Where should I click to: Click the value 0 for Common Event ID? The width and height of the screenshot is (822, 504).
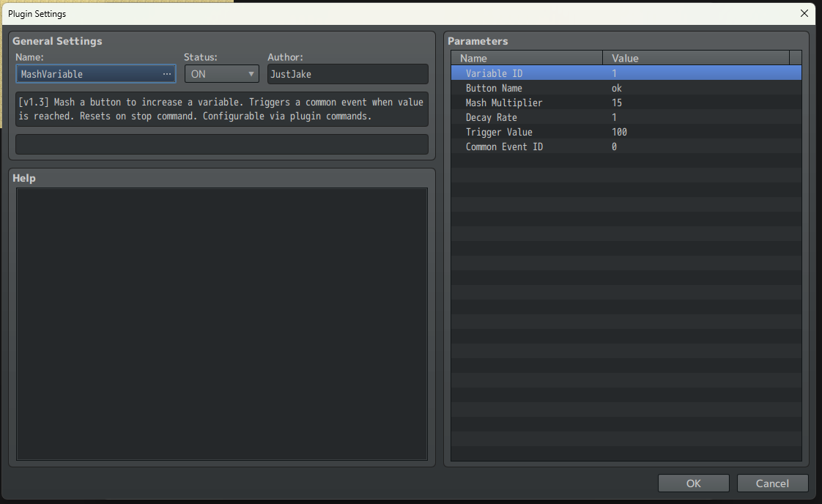click(614, 147)
